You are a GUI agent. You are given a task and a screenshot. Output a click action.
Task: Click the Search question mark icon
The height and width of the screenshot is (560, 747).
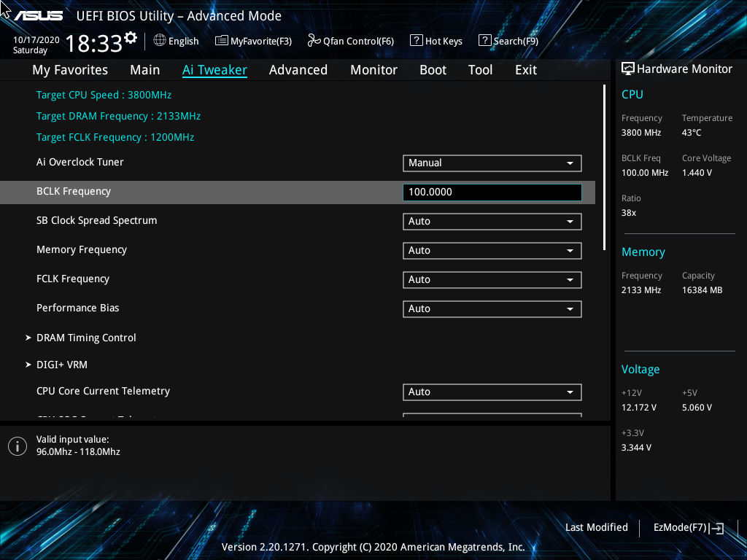(484, 41)
